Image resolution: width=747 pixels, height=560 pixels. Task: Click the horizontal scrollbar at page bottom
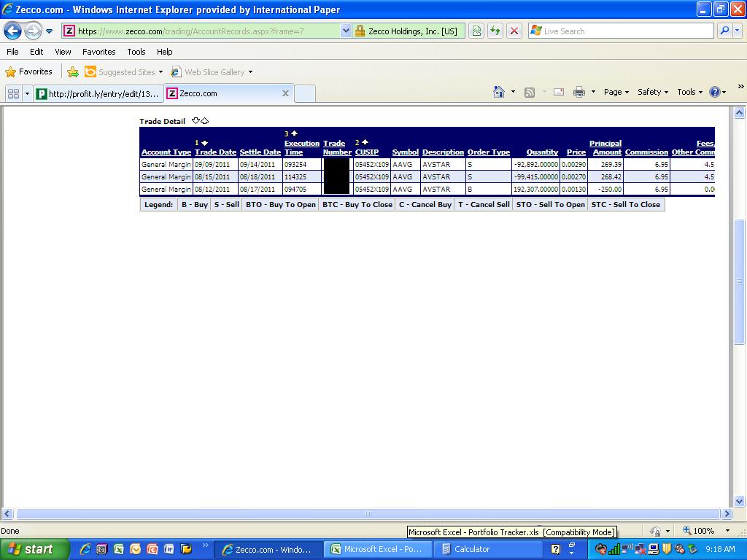click(368, 513)
